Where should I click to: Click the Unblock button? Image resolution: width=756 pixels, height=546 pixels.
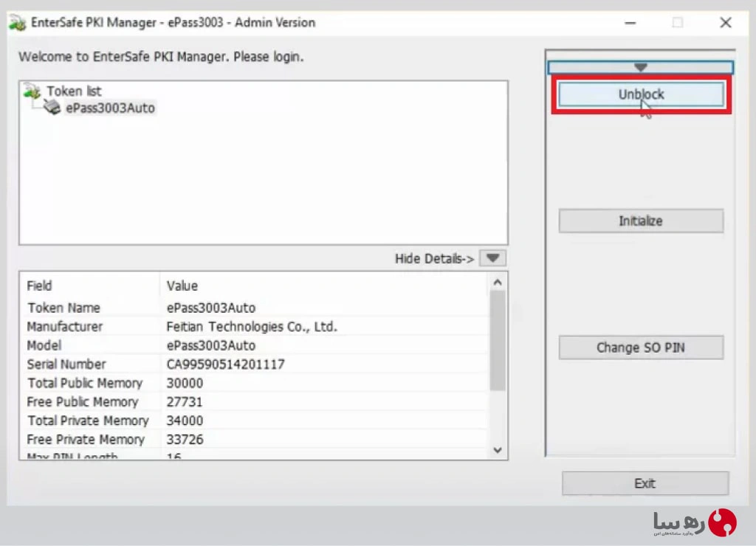pos(641,94)
